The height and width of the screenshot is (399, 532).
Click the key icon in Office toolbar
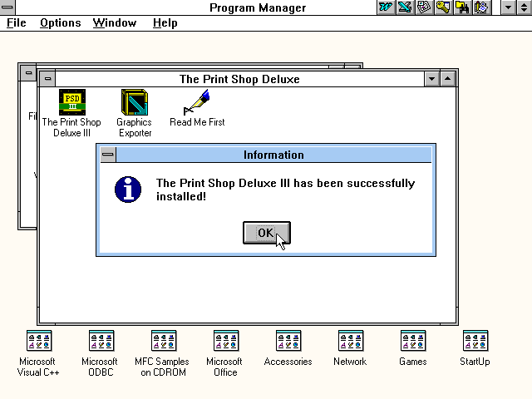coord(443,7)
